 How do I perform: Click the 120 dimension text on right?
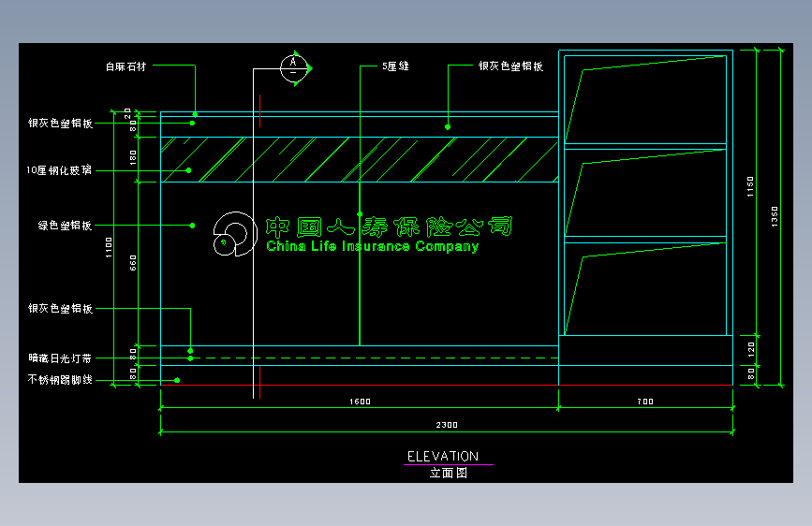(751, 349)
